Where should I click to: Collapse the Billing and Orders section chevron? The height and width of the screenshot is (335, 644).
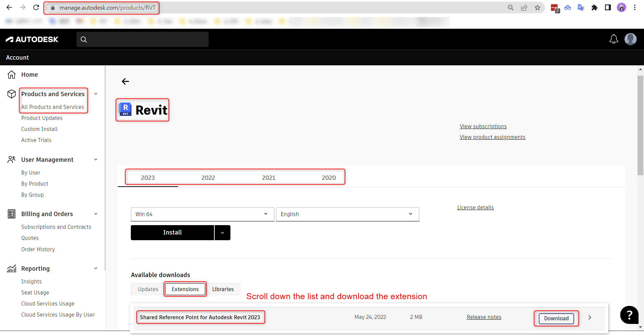click(96, 214)
